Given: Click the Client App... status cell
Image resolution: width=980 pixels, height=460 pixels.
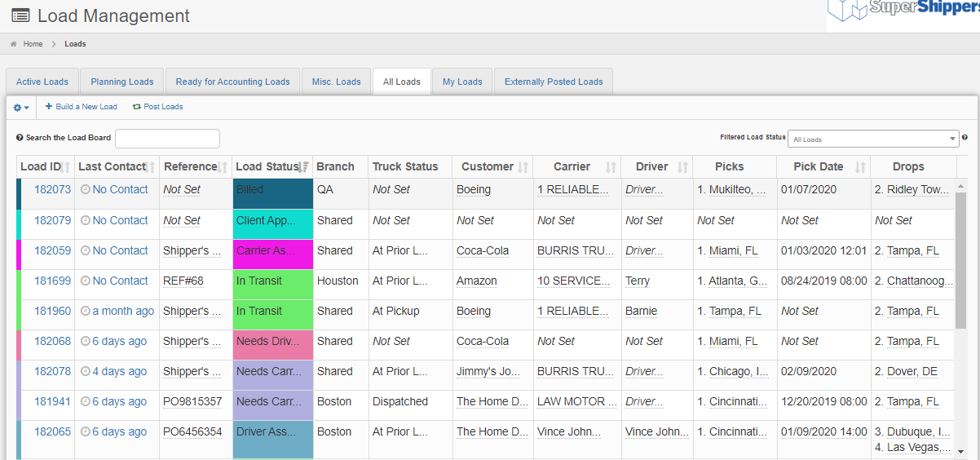Looking at the screenshot, I should 272,223.
